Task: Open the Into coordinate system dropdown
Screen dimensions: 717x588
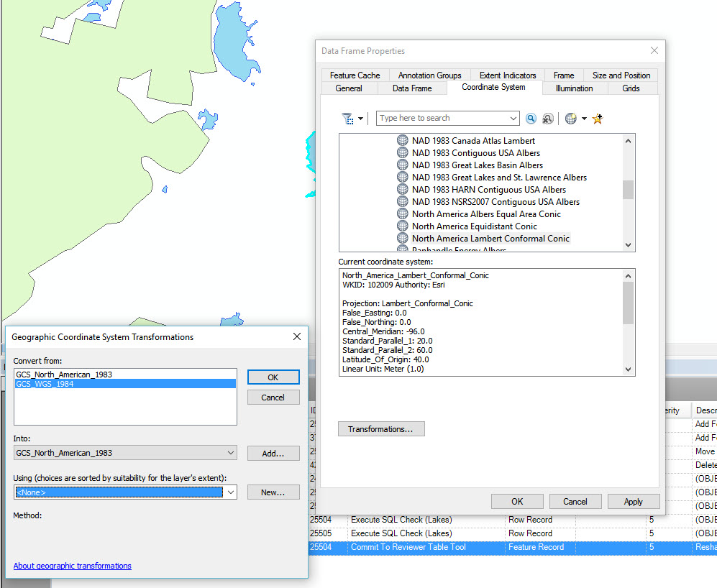Action: pos(230,453)
